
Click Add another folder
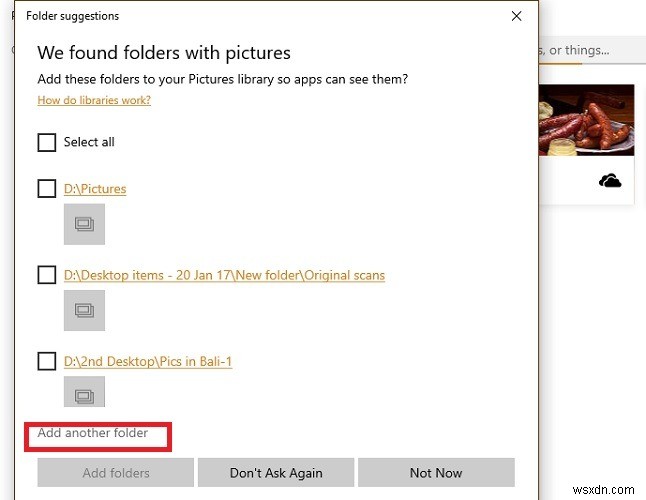pos(93,433)
